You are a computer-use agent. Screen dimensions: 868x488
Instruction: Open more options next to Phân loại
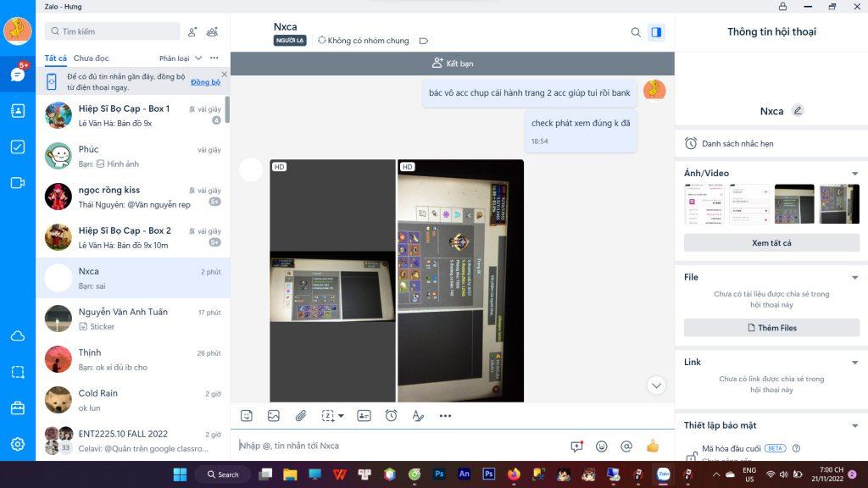214,58
